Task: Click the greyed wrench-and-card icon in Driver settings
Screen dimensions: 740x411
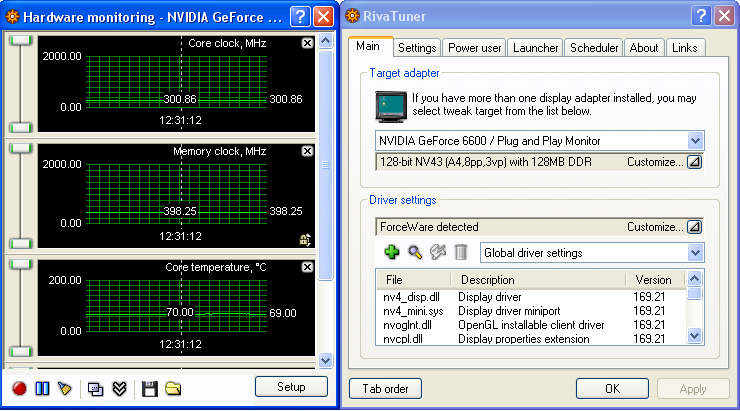Action: 438,252
